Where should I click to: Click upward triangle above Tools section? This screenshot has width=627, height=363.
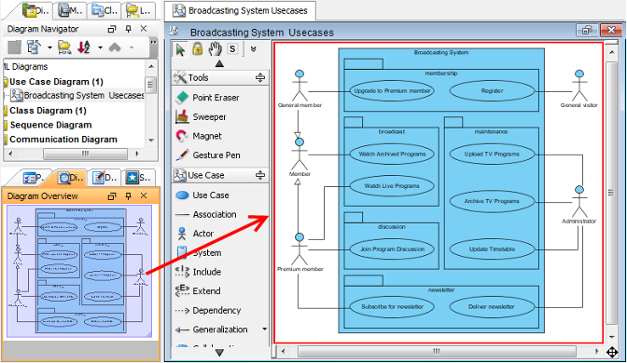220,64
